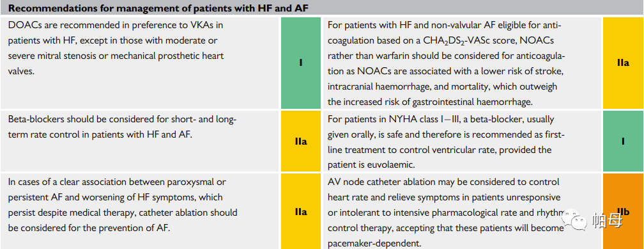Click the 'patient is euvolaemic' line
Screen dimensions: 644x249
[x=371, y=165]
